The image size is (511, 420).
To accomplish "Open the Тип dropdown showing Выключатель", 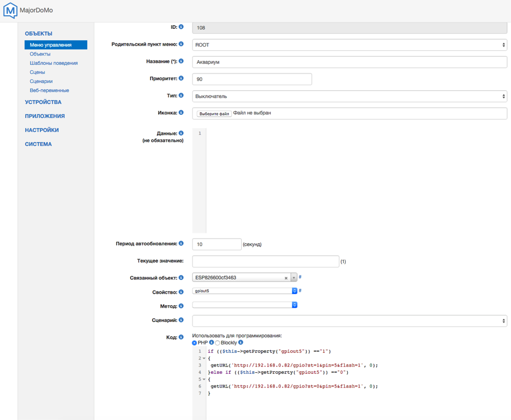I will [349, 96].
